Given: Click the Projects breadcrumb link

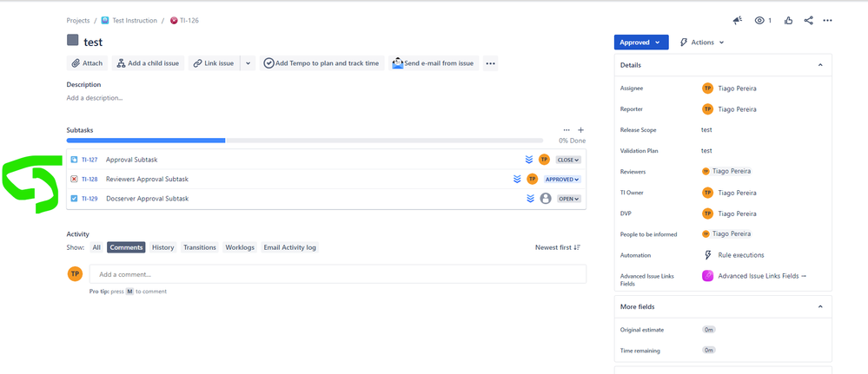Looking at the screenshot, I should click(x=78, y=21).
